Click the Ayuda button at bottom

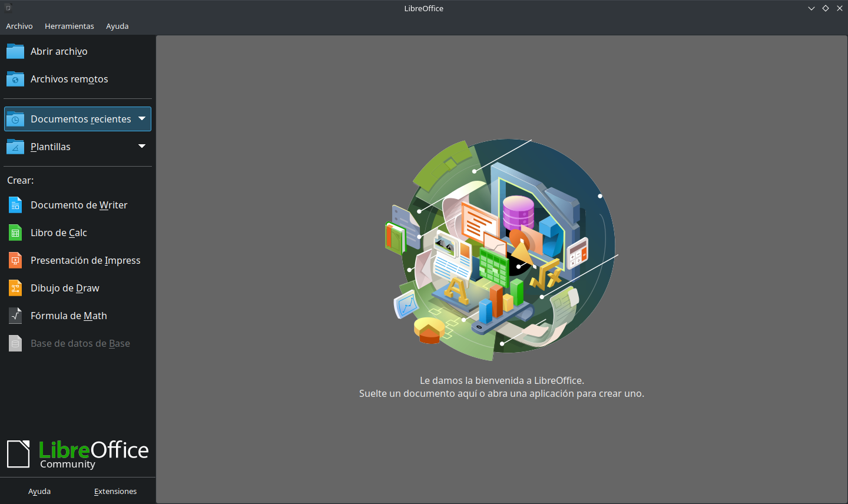(x=39, y=491)
